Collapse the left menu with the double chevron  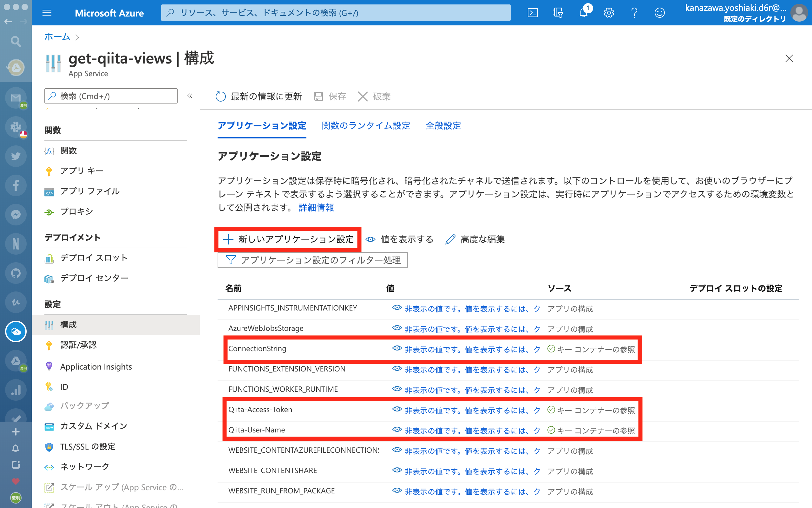(190, 96)
